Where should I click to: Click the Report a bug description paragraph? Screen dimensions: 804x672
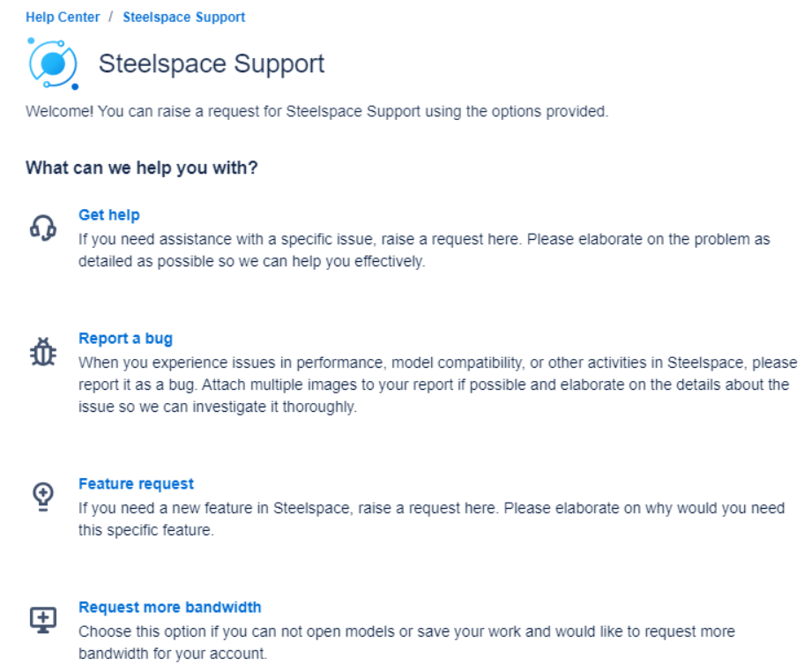pyautogui.click(x=437, y=385)
